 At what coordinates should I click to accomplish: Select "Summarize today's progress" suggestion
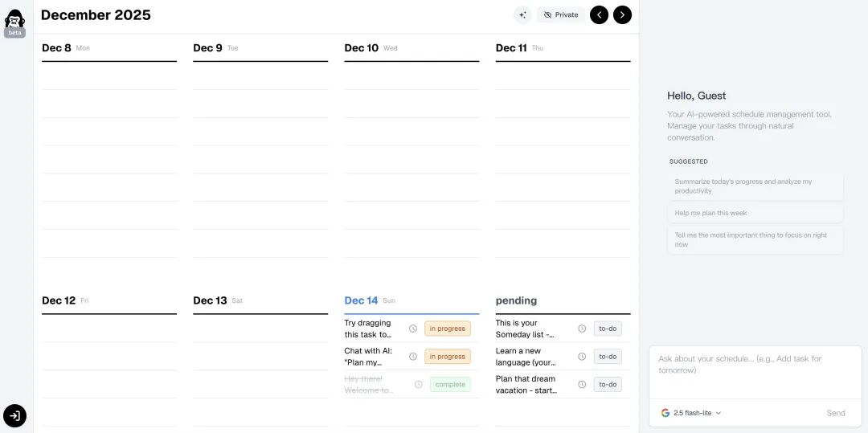(x=755, y=186)
